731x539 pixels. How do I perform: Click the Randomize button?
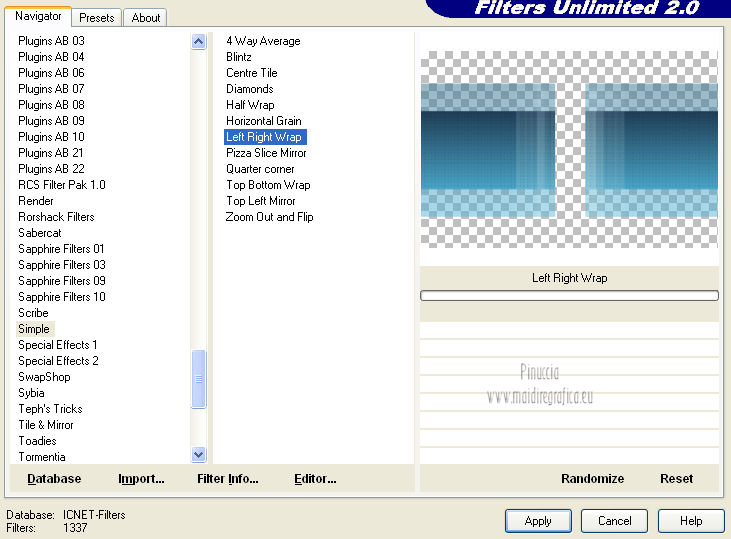pos(593,479)
